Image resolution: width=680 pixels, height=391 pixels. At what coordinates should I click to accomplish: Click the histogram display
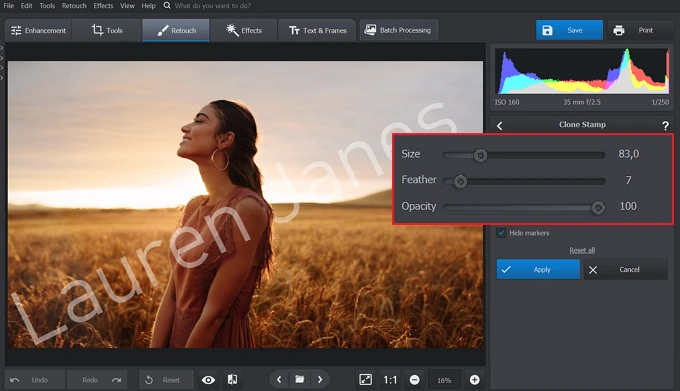[582, 71]
